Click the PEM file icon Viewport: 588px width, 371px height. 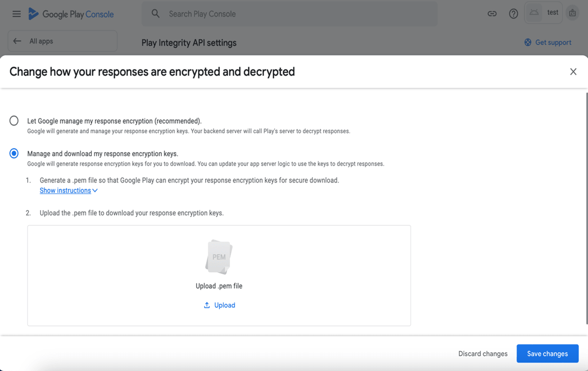click(219, 257)
